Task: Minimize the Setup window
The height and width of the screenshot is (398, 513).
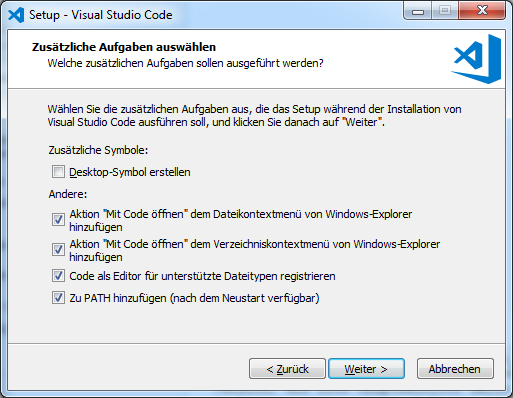Action: [418, 11]
